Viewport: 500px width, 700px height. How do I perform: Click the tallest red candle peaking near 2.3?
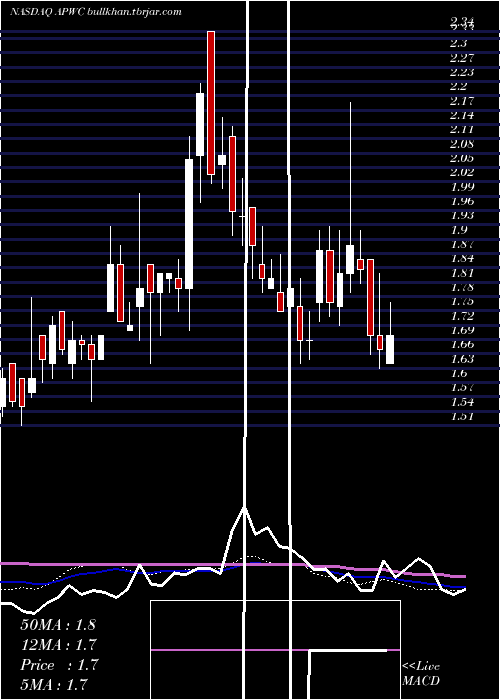(211, 103)
